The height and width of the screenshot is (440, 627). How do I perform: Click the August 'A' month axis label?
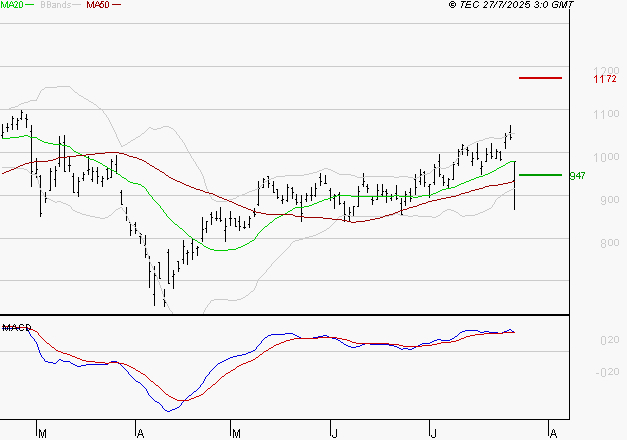553,434
